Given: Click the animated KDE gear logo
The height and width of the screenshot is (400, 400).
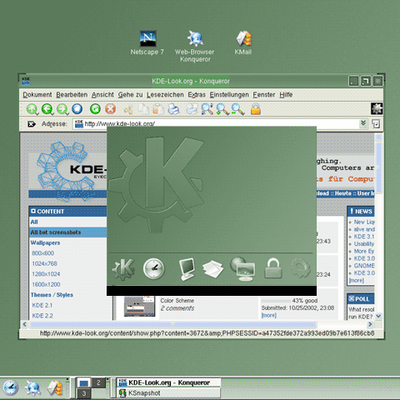Looking at the screenshot, I should click(x=377, y=109).
